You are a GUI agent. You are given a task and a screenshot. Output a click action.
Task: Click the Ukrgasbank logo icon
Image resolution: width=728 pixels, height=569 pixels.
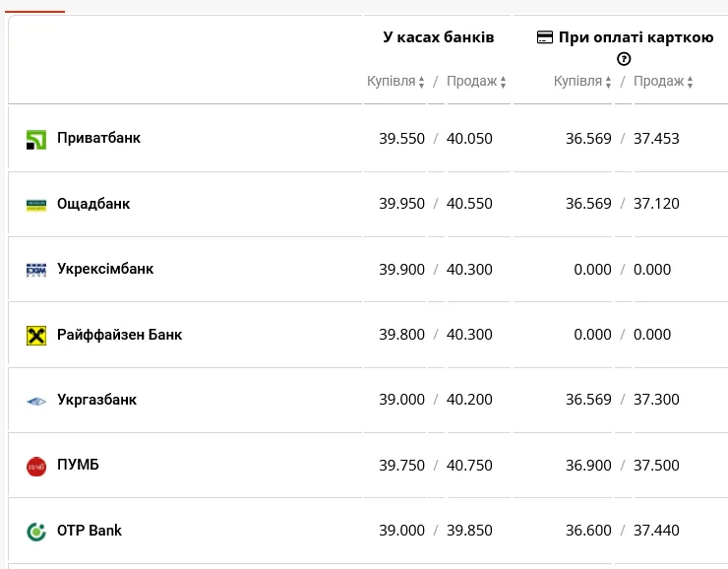(x=36, y=401)
